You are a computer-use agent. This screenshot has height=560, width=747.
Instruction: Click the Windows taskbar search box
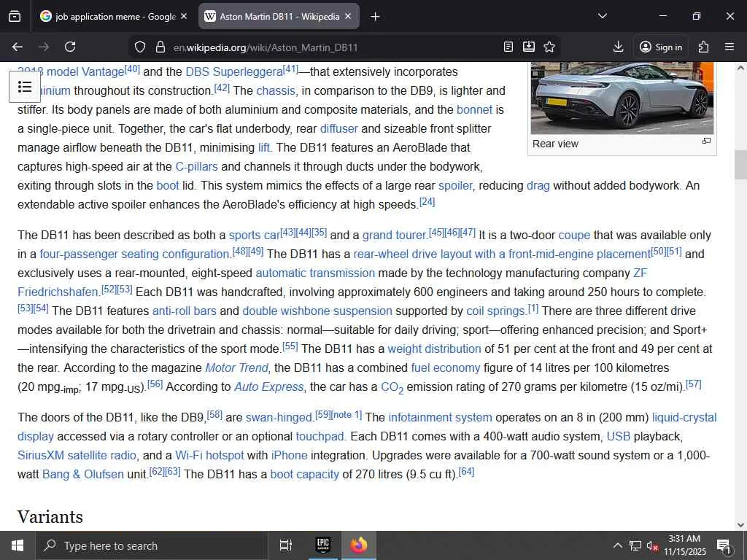(152, 545)
